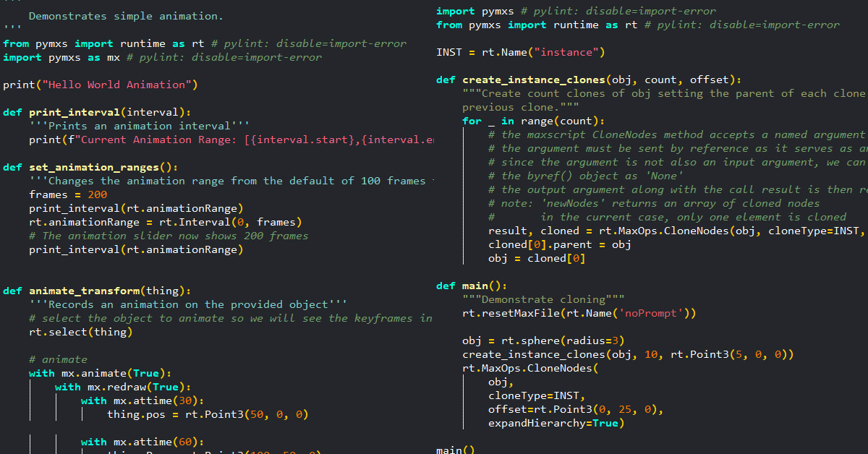
Task: Select "def print_interval(interval):" definition line
Action: tap(97, 112)
